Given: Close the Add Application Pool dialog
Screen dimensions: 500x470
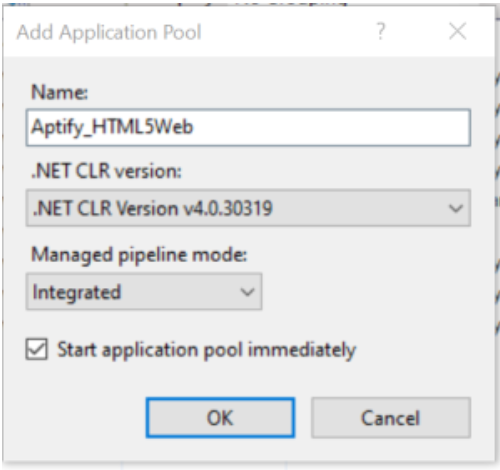Looking at the screenshot, I should coord(458,32).
